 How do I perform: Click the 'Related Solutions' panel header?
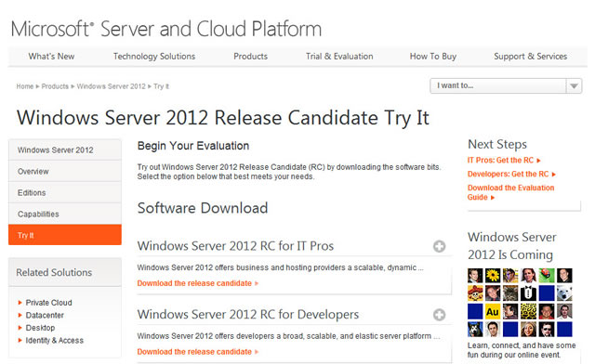[x=65, y=272]
